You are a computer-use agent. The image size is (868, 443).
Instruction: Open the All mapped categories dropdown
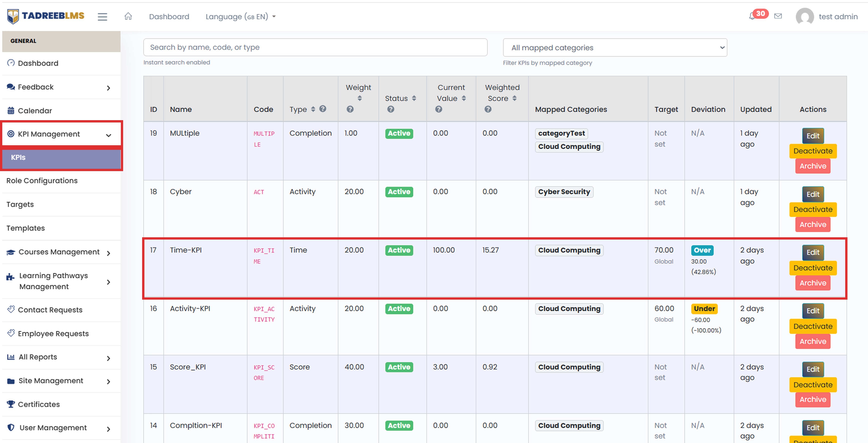coord(615,48)
